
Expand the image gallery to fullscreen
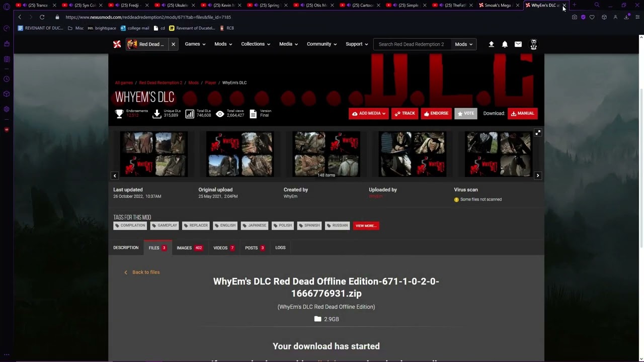point(538,133)
